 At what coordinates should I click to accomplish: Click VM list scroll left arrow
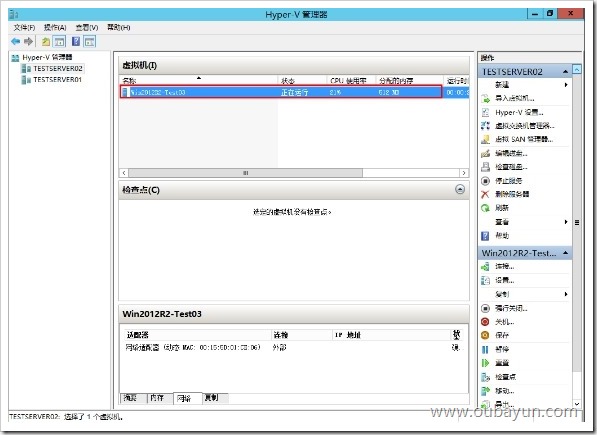(124, 173)
